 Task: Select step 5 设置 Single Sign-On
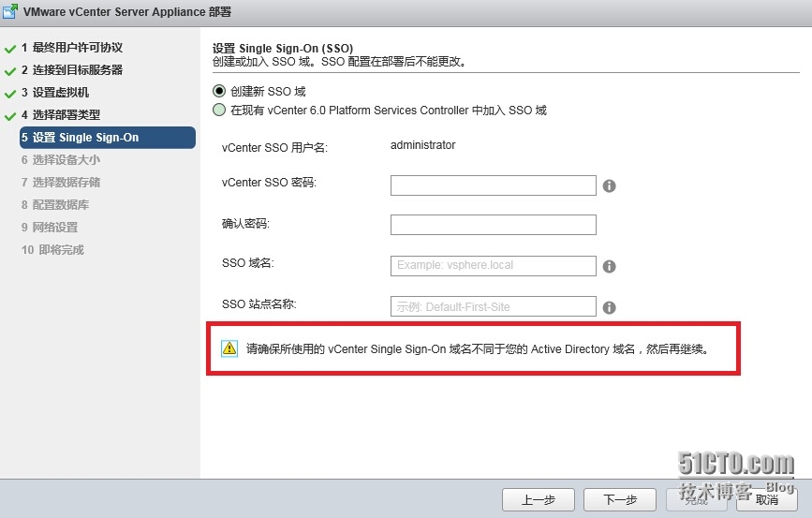pos(108,138)
